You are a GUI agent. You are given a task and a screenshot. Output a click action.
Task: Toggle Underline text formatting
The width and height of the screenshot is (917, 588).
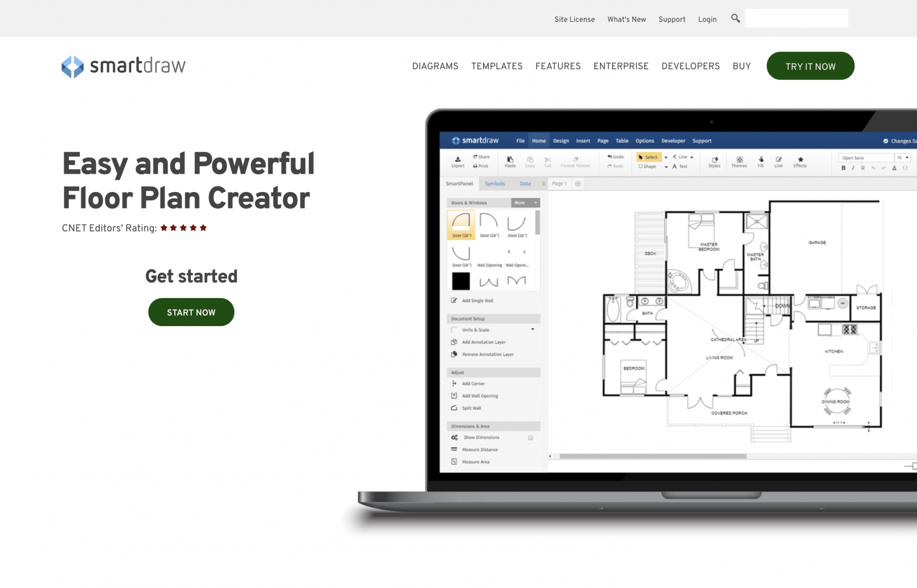pyautogui.click(x=863, y=168)
